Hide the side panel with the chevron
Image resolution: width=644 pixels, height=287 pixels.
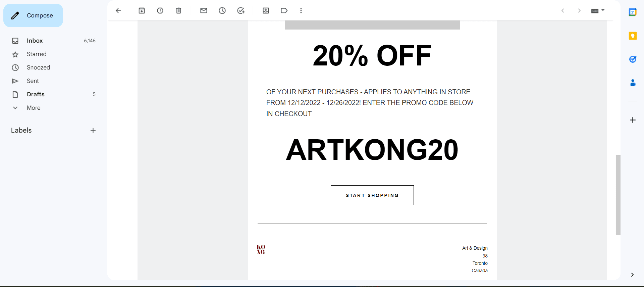tap(632, 275)
